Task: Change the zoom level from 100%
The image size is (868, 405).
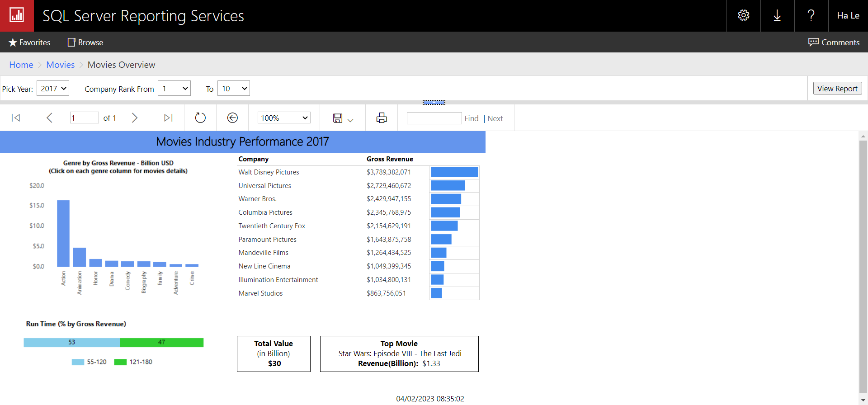Action: click(x=284, y=118)
